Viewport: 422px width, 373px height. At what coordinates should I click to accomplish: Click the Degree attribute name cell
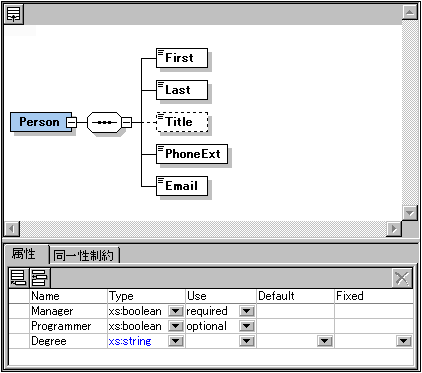pos(68,341)
